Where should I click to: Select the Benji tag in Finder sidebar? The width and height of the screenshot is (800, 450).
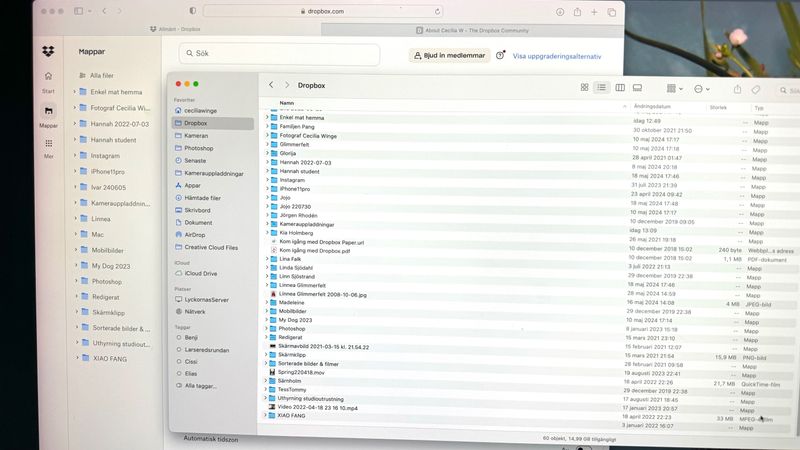pos(191,337)
